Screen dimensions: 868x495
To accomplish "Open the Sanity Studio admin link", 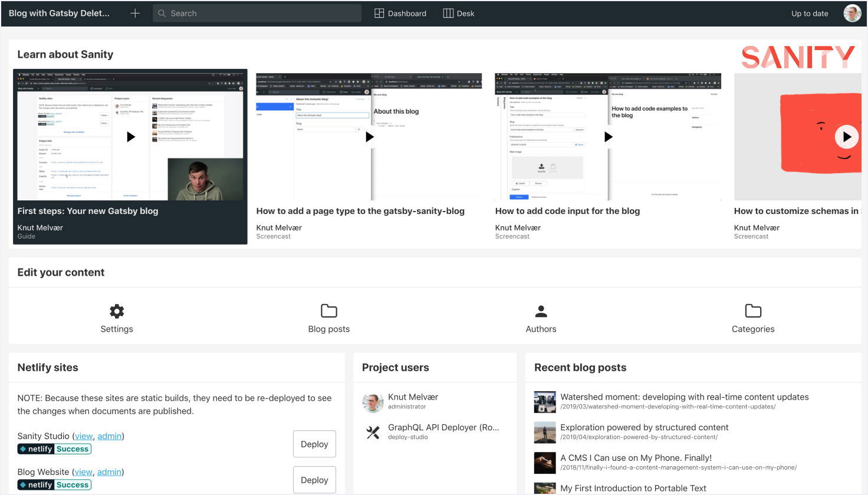I will click(x=109, y=436).
